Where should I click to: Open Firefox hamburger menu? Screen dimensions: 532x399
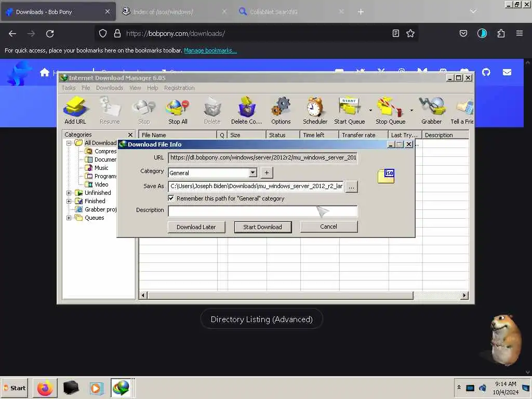pos(520,33)
